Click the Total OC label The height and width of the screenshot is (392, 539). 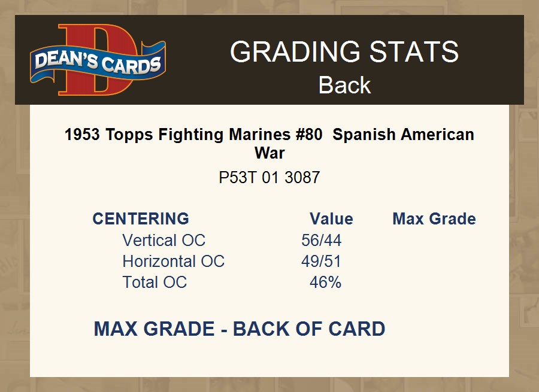(155, 282)
